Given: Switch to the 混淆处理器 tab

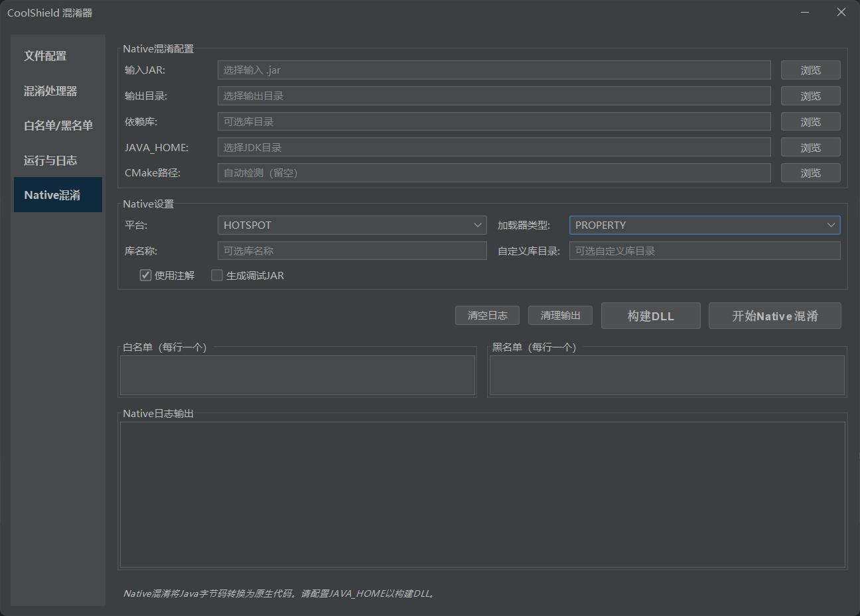Looking at the screenshot, I should (51, 91).
